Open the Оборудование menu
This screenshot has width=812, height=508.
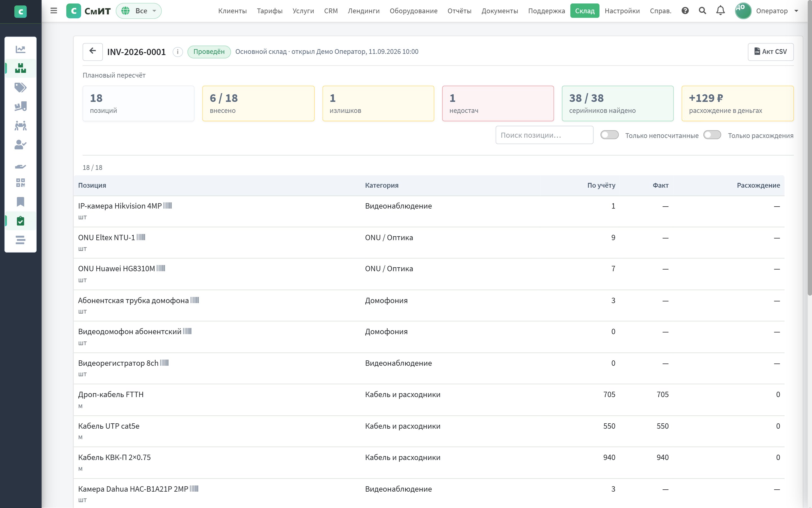(413, 11)
